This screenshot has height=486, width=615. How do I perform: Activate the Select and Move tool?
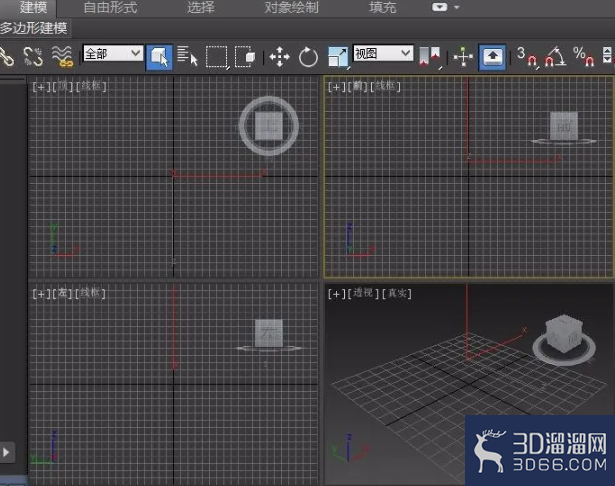coord(279,57)
